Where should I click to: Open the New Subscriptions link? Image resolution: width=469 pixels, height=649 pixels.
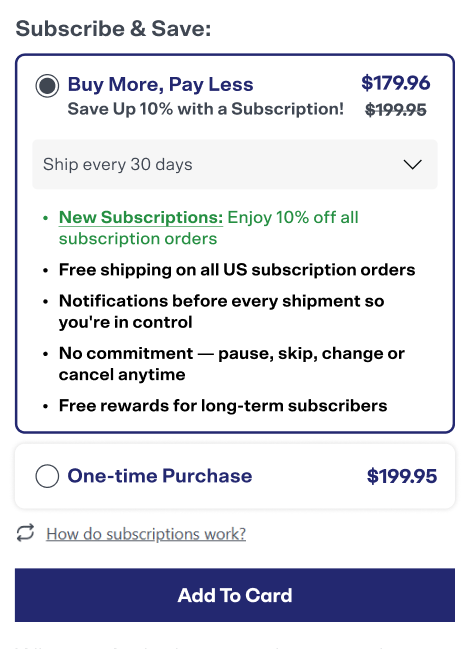pyautogui.click(x=141, y=217)
